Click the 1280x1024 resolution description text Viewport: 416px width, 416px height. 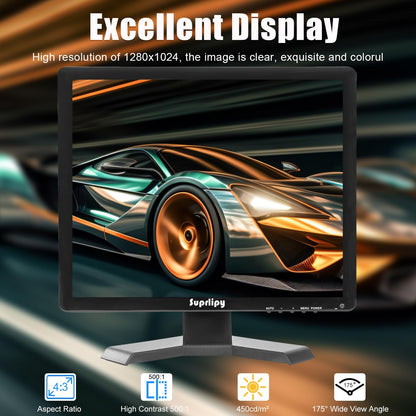[208, 57]
